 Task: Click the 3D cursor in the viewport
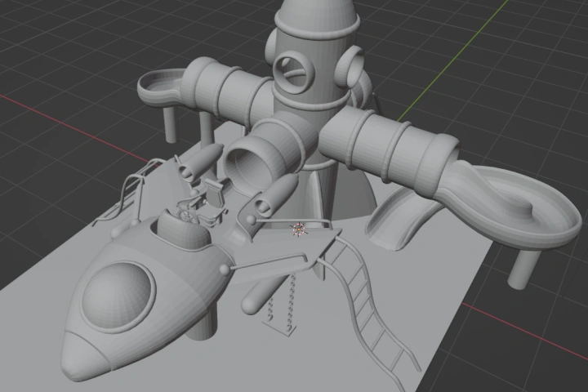pyautogui.click(x=299, y=229)
